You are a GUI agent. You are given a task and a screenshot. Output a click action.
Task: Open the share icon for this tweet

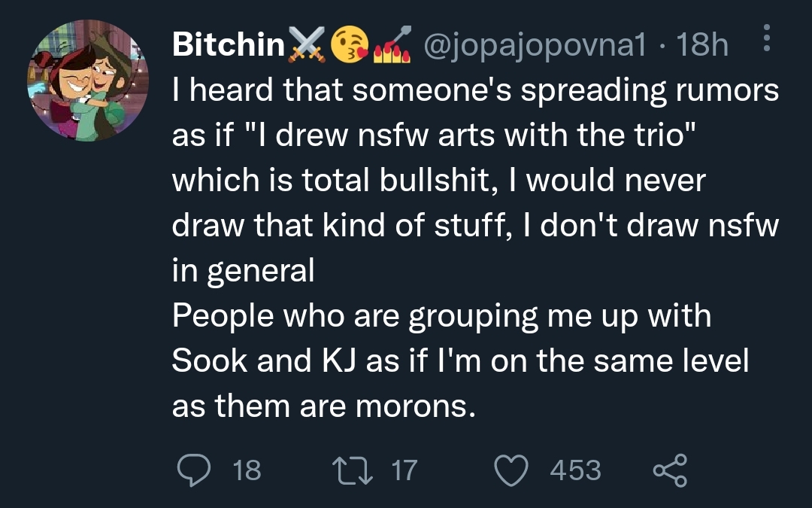point(670,470)
